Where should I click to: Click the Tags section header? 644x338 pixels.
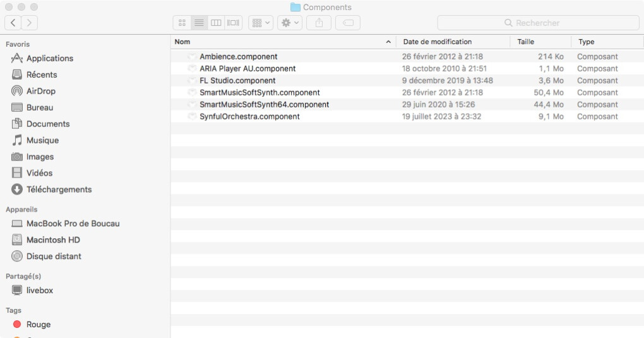13,310
